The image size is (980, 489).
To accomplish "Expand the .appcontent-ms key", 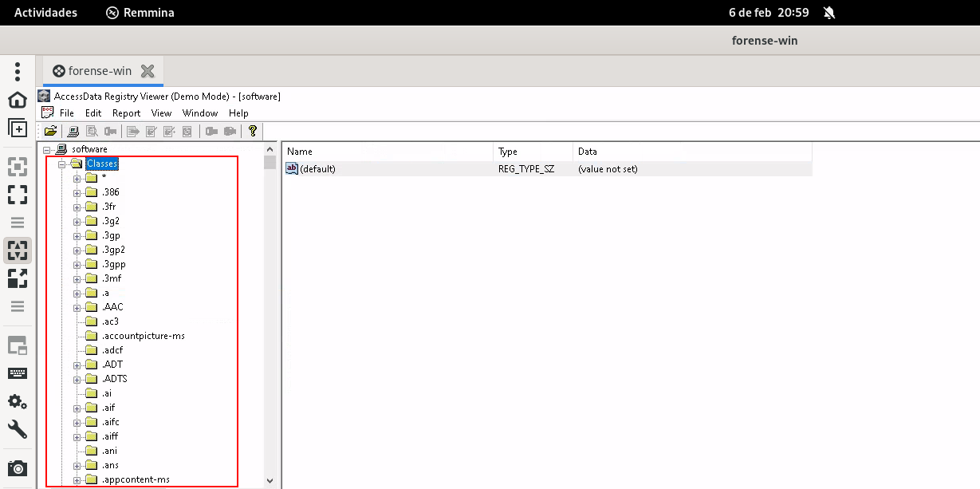I will coord(77,480).
